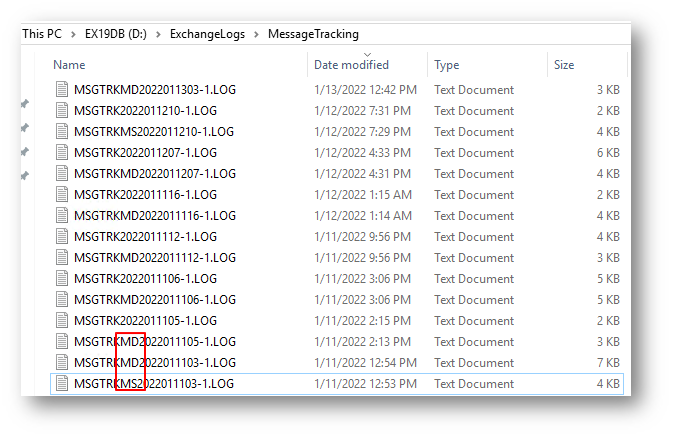Select file name MSGTRK2022011210-1.LOG

pyautogui.click(x=146, y=111)
